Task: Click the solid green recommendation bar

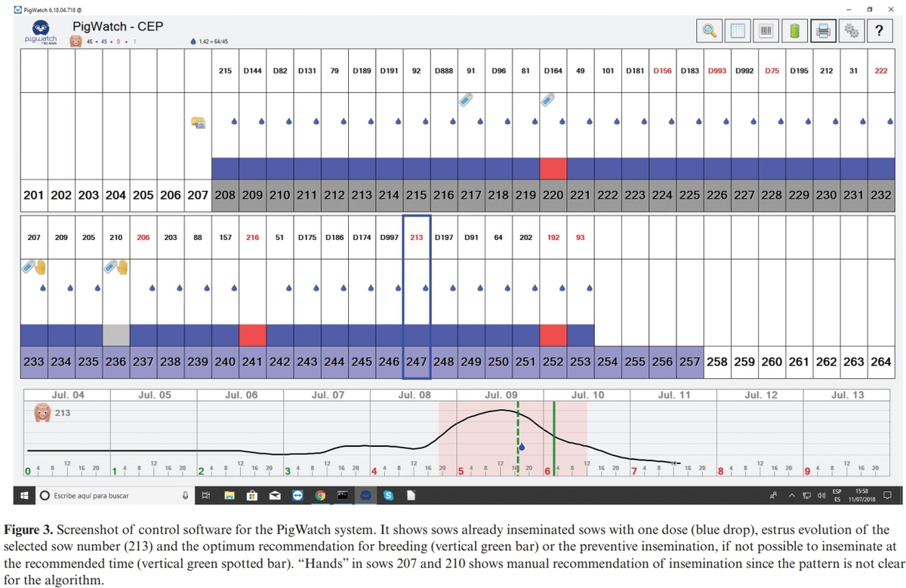Action: tap(554, 439)
